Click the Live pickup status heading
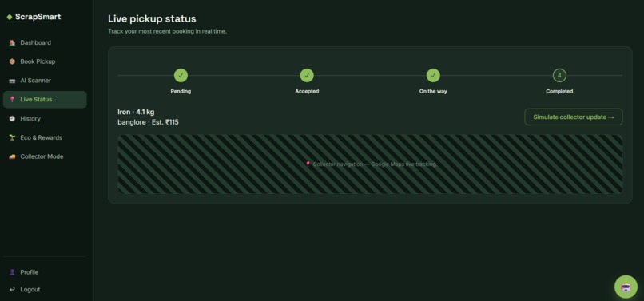This screenshot has height=301, width=644. 152,19
